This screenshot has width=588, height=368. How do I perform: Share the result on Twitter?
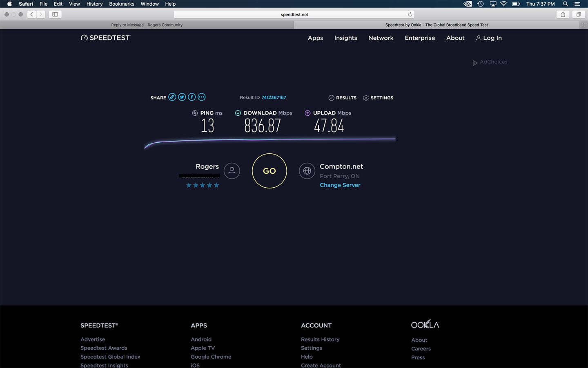(182, 97)
